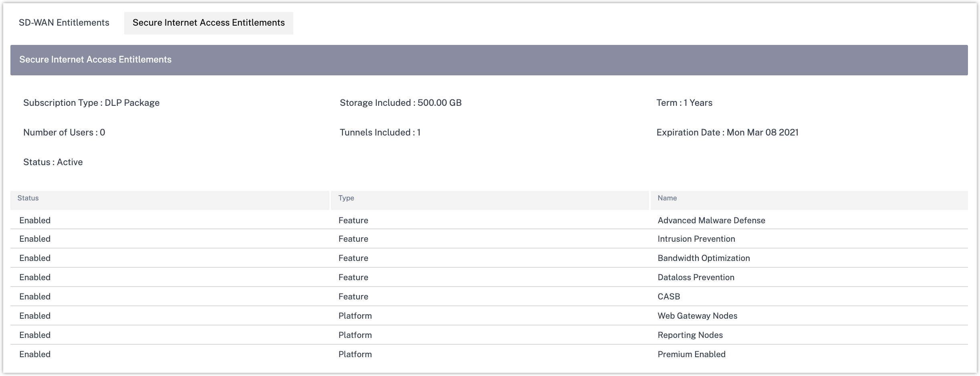Screen dimensions: 980x376
Task: Click Enabled status in Web Gateway Nodes row
Action: click(x=35, y=316)
